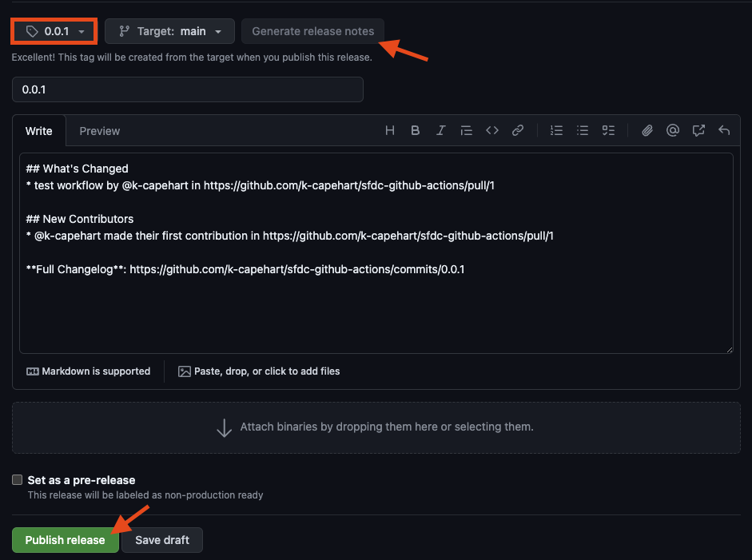
Task: Click Generate release notes button
Action: pos(312,31)
